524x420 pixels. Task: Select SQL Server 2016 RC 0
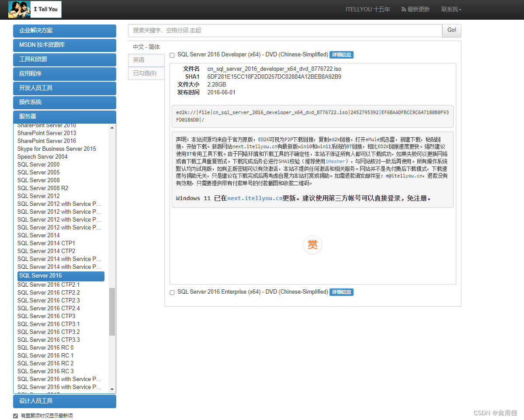point(45,348)
